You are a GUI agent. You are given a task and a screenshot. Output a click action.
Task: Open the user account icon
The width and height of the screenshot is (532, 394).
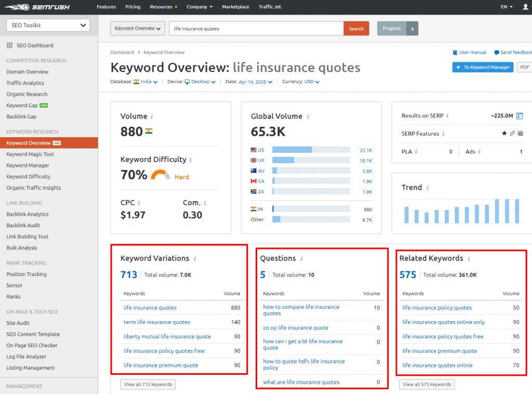click(x=525, y=7)
